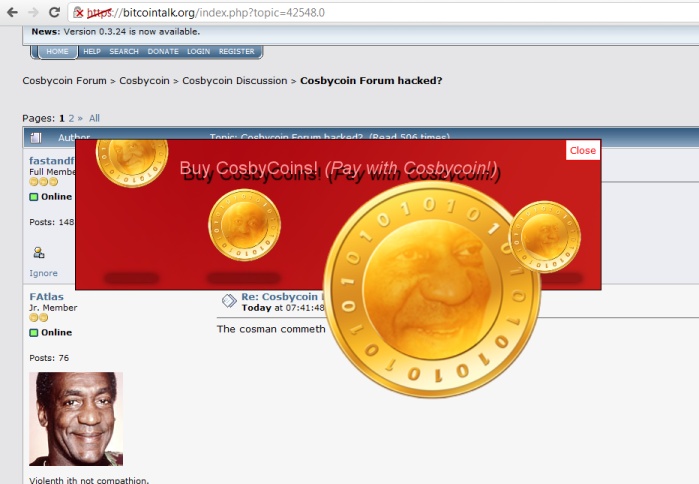
Task: Open the DONATE menu item
Action: (163, 52)
